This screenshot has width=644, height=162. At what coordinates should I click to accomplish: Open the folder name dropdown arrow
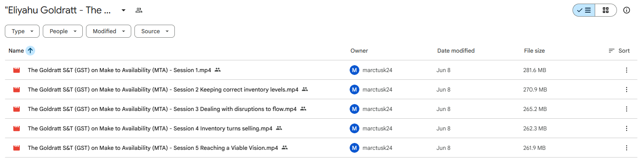click(x=124, y=10)
